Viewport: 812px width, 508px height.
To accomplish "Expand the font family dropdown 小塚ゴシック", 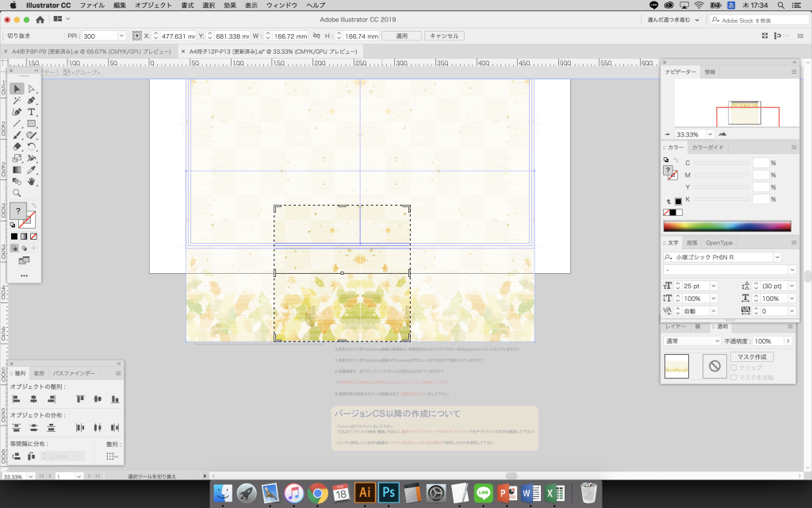I will point(777,257).
